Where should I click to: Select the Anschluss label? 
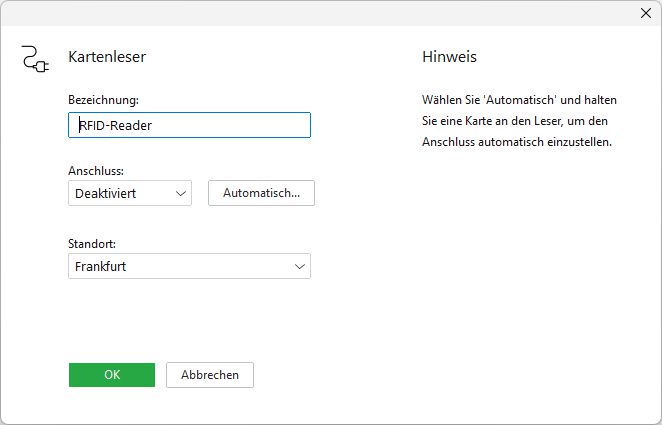point(96,171)
